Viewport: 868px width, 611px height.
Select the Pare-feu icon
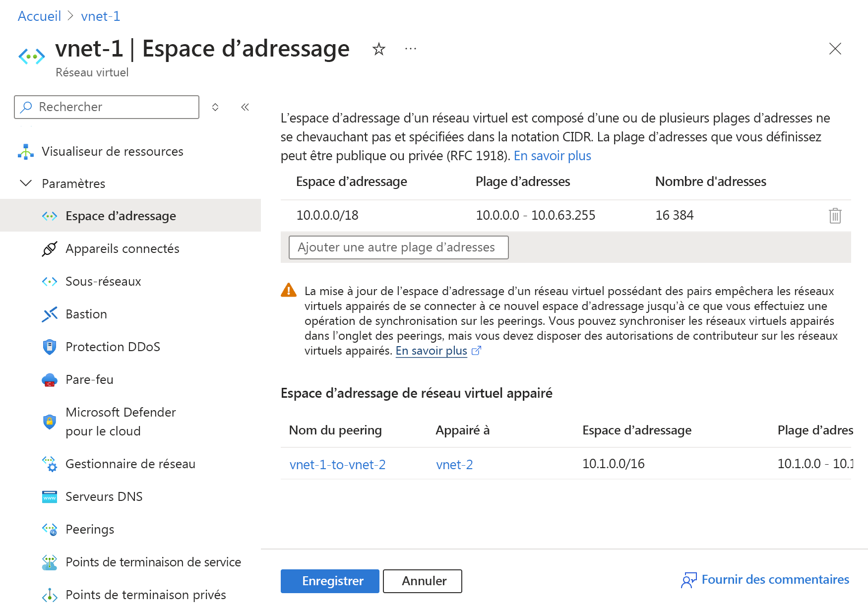tap(50, 379)
